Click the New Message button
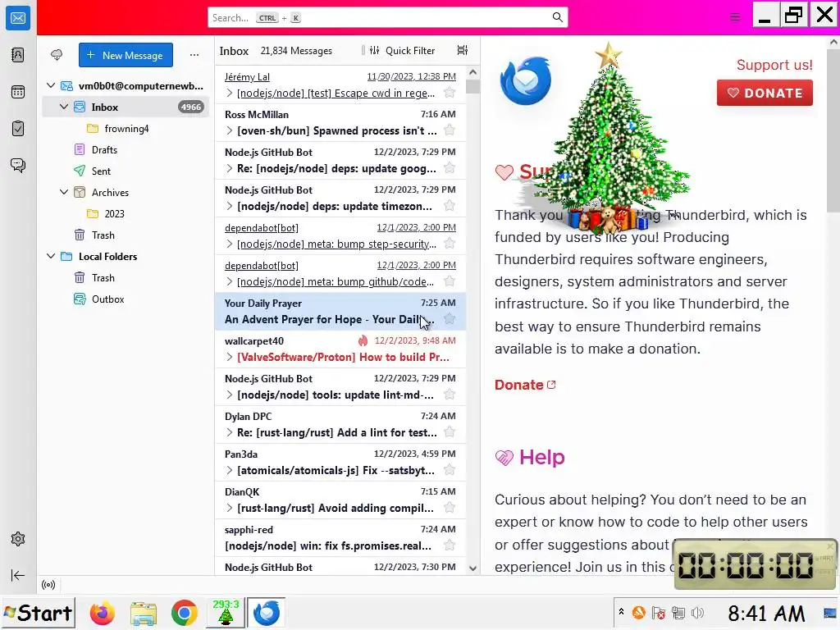Viewport: 840px width, 630px height. coord(126,55)
